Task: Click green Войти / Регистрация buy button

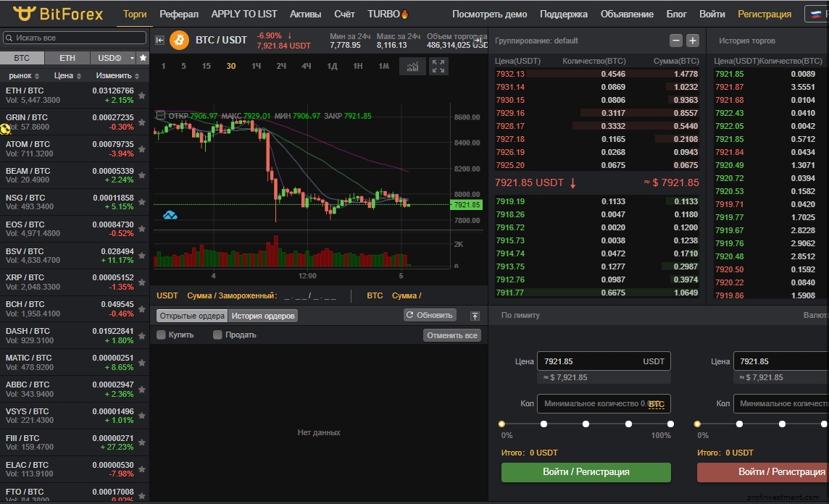Action: 586,471
